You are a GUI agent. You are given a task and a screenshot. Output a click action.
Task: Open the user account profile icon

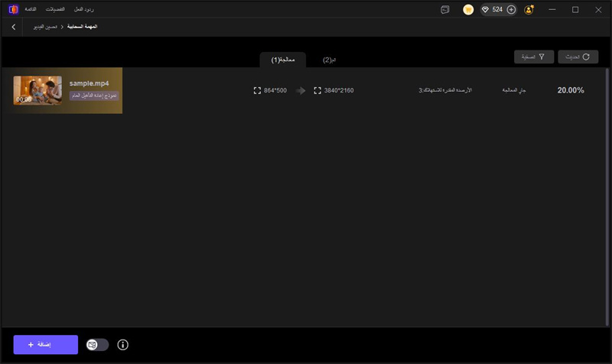click(x=529, y=9)
